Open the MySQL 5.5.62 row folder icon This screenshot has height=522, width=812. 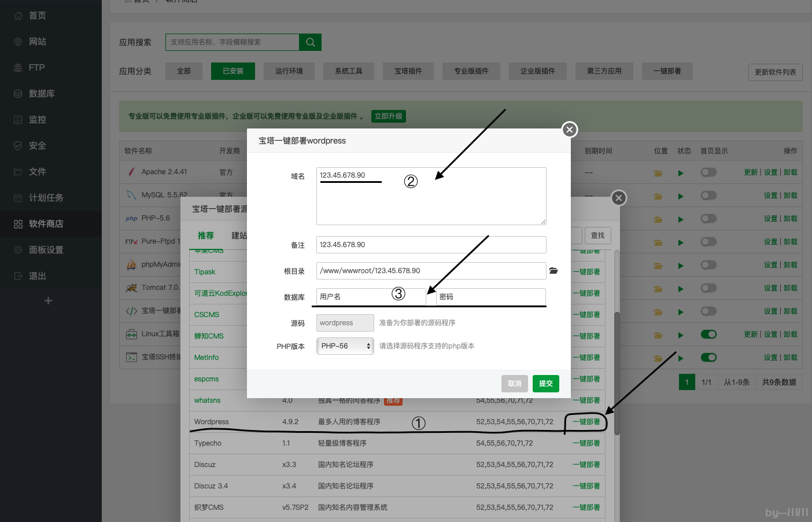(658, 196)
